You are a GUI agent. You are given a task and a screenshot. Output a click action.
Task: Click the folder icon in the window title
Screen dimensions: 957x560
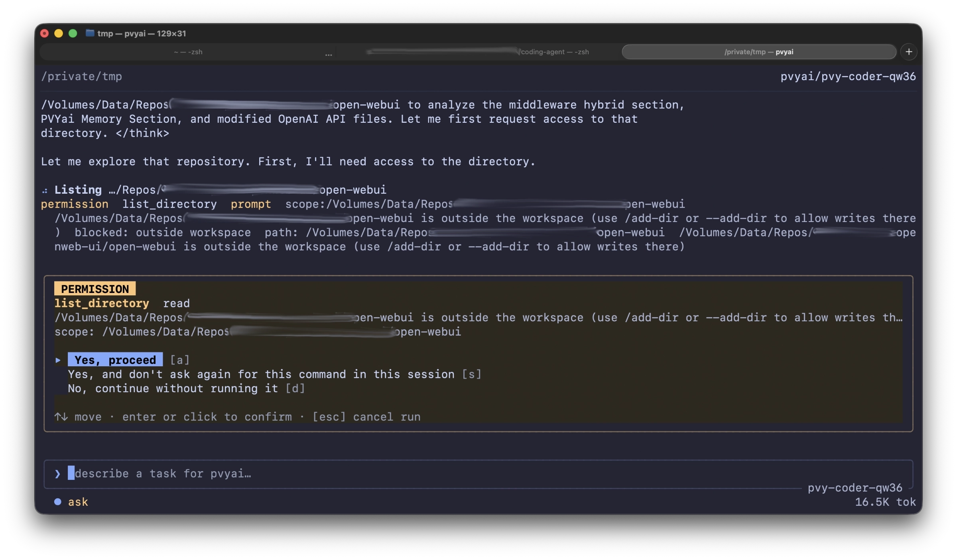[90, 33]
